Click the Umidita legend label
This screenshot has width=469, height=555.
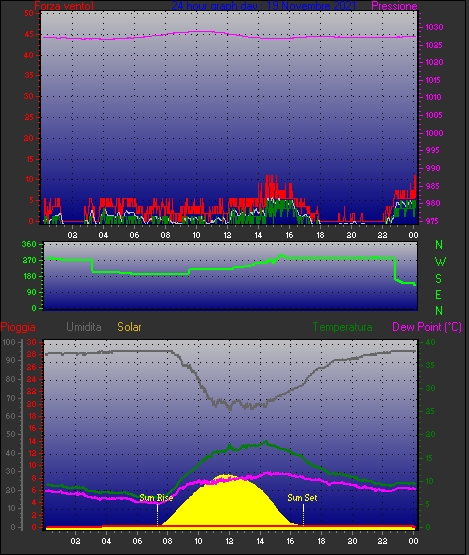84,327
